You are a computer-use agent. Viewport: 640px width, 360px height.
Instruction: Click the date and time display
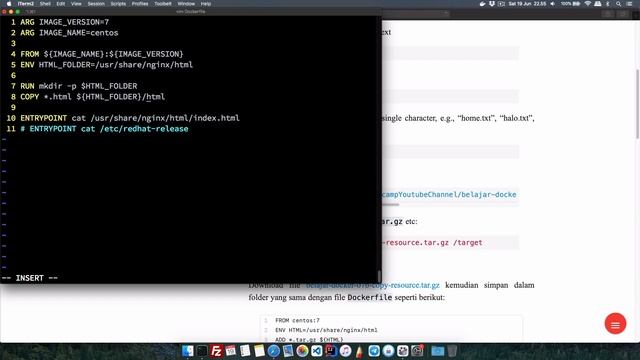click(x=527, y=4)
